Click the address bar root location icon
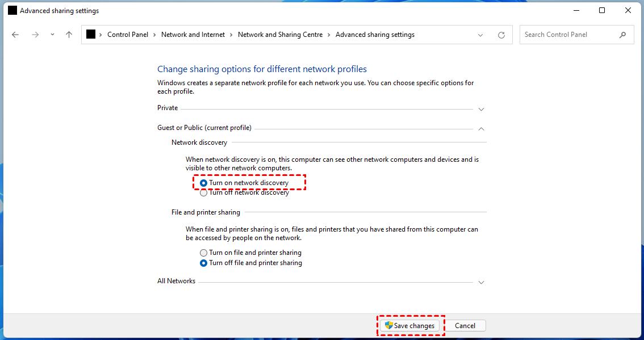The height and width of the screenshot is (340, 644). click(x=91, y=35)
